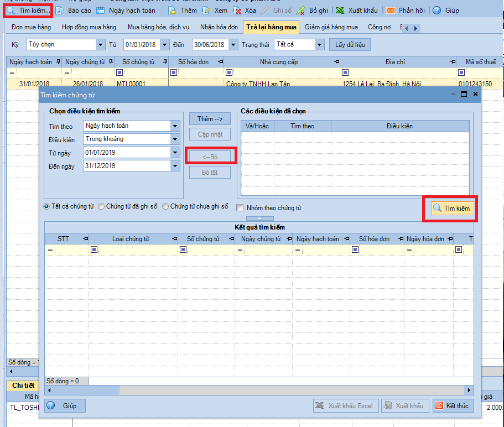Collapse the search conditions panel arrow

259,218
